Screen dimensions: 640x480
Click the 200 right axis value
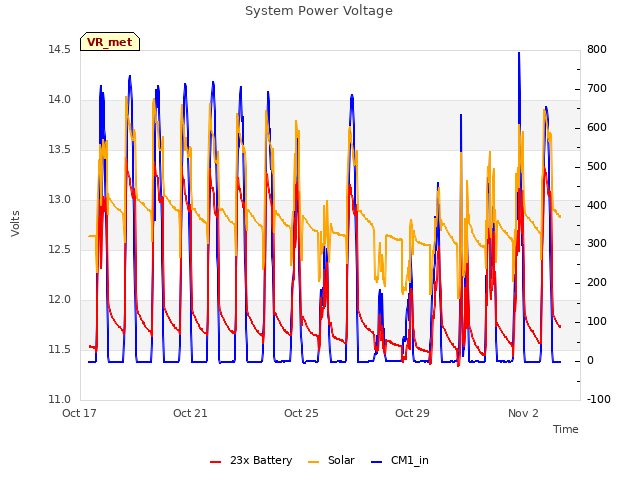pyautogui.click(x=597, y=282)
